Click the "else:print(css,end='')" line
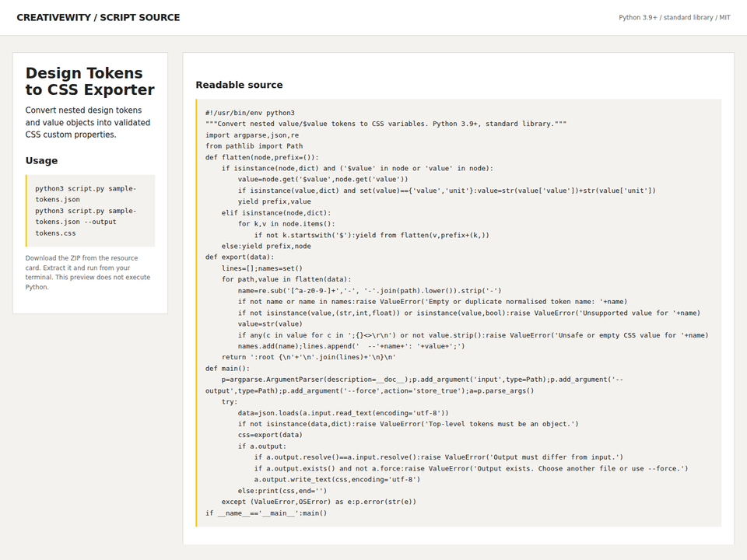This screenshot has height=560, width=747. click(282, 491)
